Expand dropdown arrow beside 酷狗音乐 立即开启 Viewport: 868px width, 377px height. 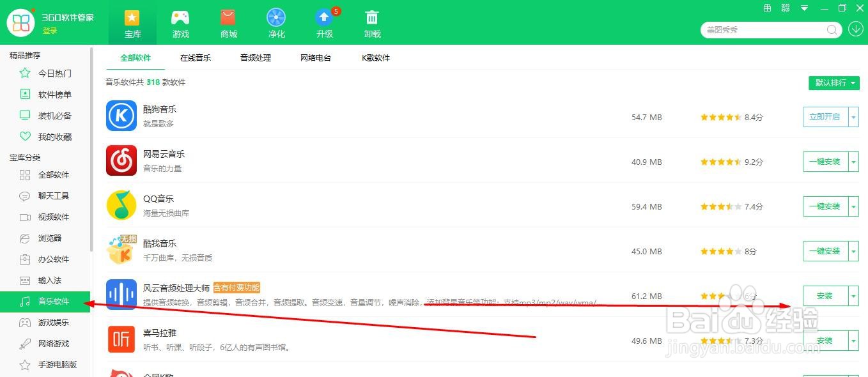tap(854, 117)
